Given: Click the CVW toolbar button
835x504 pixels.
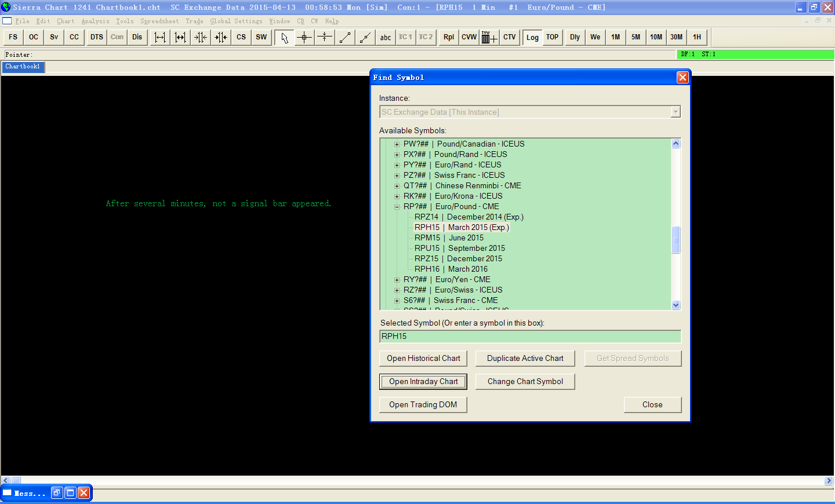Looking at the screenshot, I should (x=469, y=37).
